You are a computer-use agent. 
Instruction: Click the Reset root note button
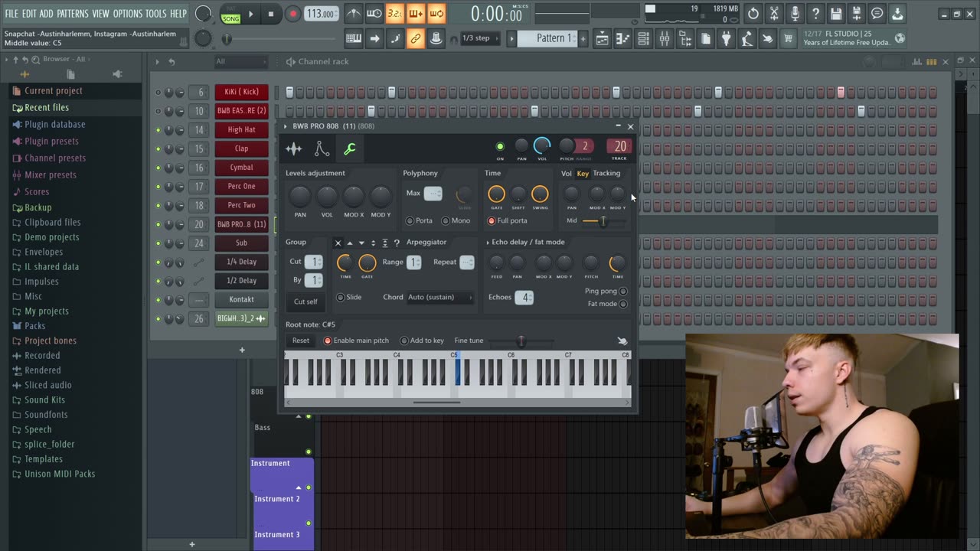301,341
